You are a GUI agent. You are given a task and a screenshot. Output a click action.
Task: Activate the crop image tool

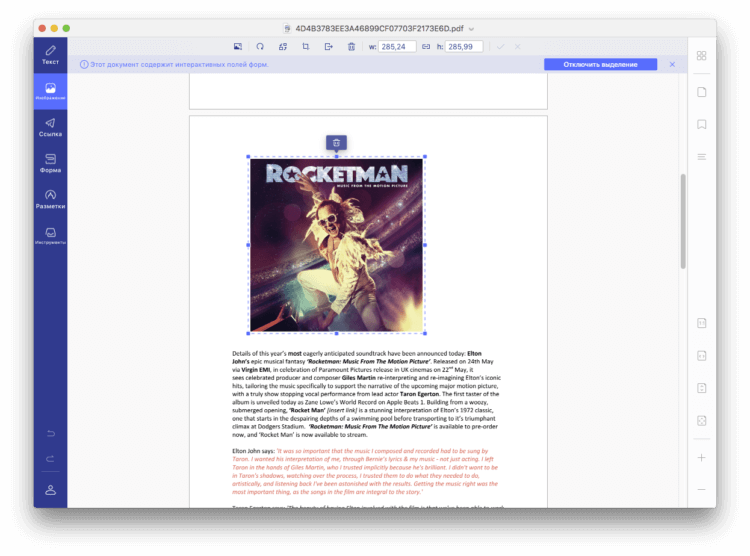pos(306,46)
